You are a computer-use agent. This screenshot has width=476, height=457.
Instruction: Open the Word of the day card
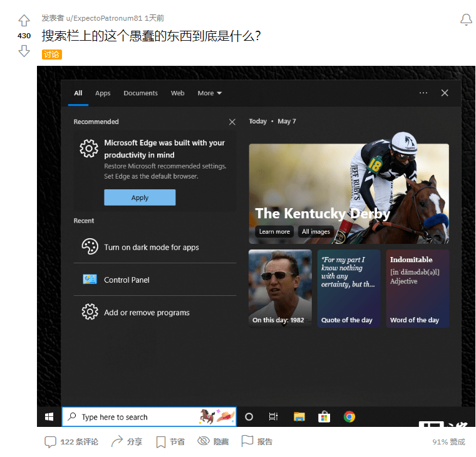[418, 288]
